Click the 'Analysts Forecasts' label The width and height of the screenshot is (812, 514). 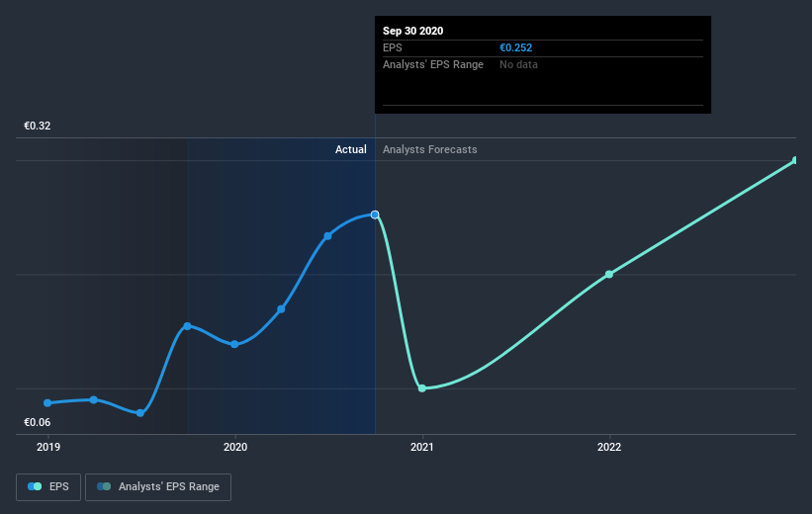[430, 149]
